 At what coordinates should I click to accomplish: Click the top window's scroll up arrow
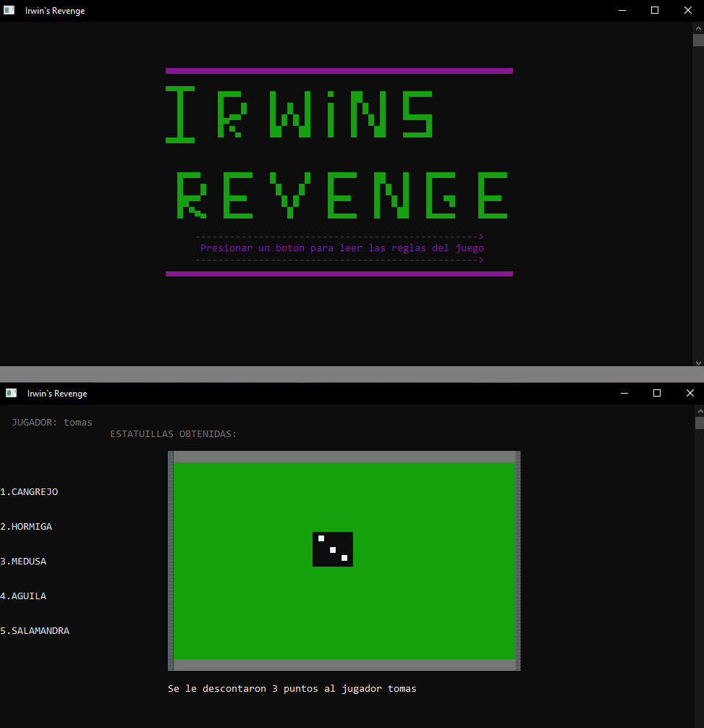click(698, 27)
